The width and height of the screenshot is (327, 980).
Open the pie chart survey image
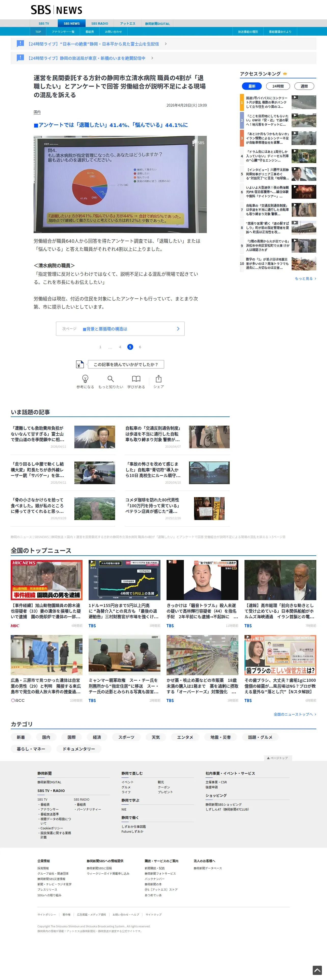click(x=120, y=184)
